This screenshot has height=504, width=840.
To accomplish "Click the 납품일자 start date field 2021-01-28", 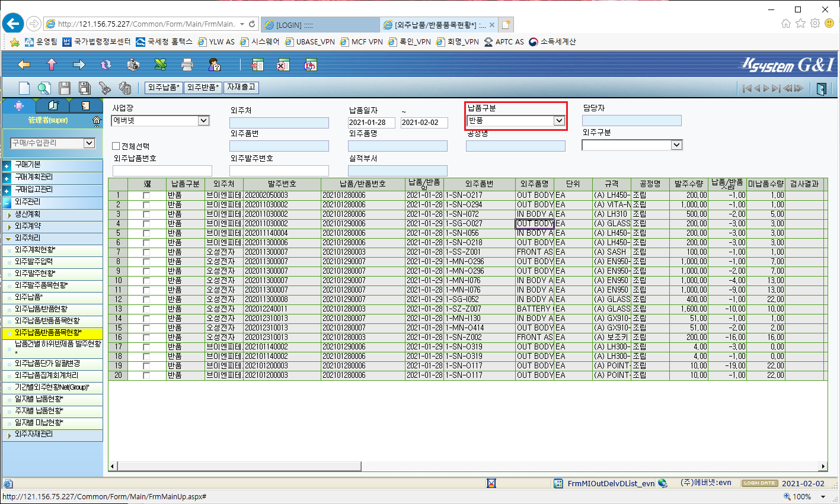I will click(372, 123).
